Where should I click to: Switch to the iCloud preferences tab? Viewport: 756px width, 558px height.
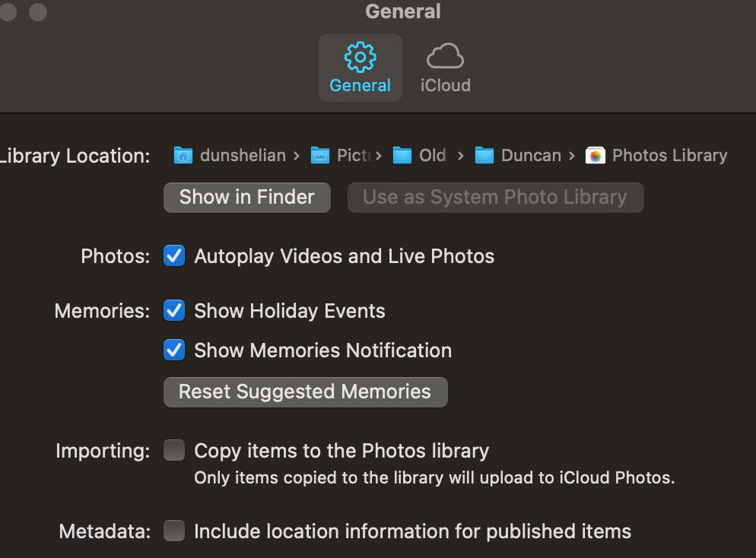point(445,68)
